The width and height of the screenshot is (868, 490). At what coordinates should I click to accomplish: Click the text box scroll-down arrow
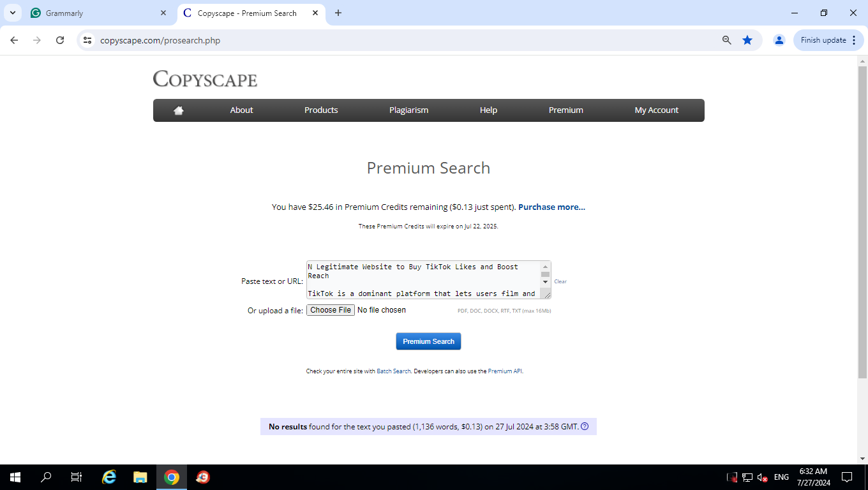point(545,281)
